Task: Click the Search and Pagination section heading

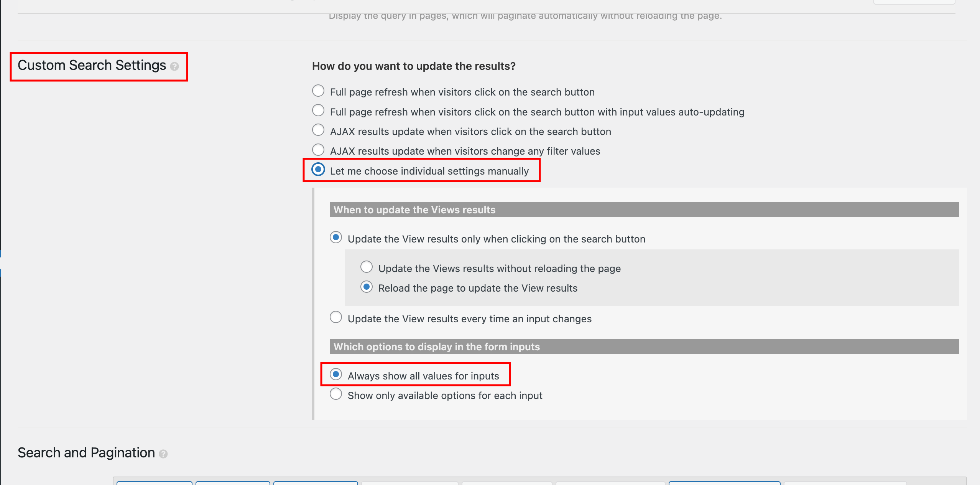Action: coord(86,453)
